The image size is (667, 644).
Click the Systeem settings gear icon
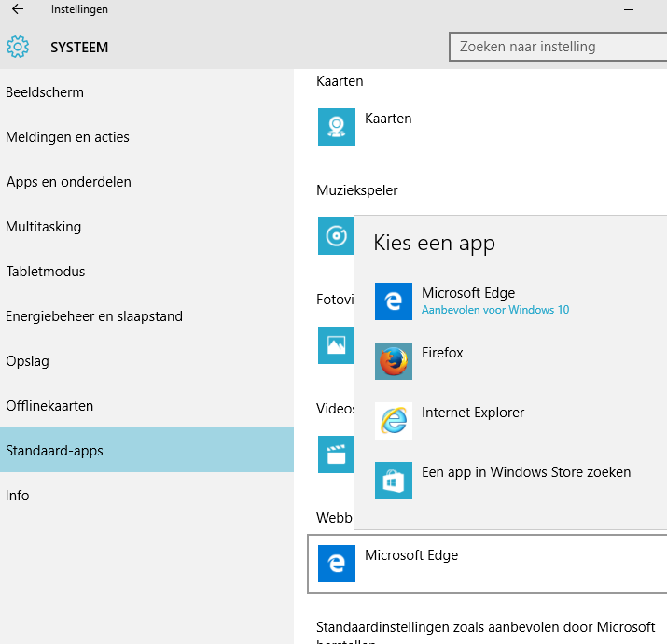pos(18,47)
